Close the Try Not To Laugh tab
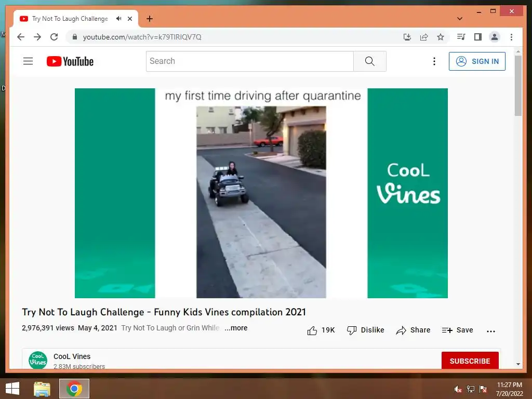The height and width of the screenshot is (399, 532). [129, 19]
